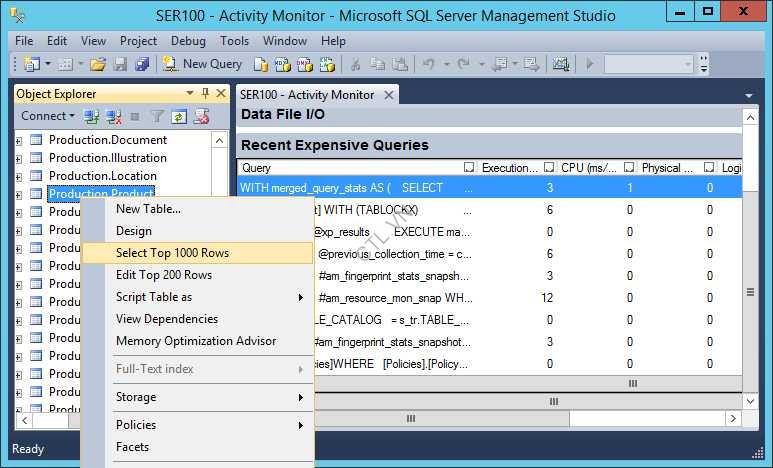The width and height of the screenshot is (773, 468).
Task: Click the Analysis Services DMX Query icon
Action: [x=305, y=65]
